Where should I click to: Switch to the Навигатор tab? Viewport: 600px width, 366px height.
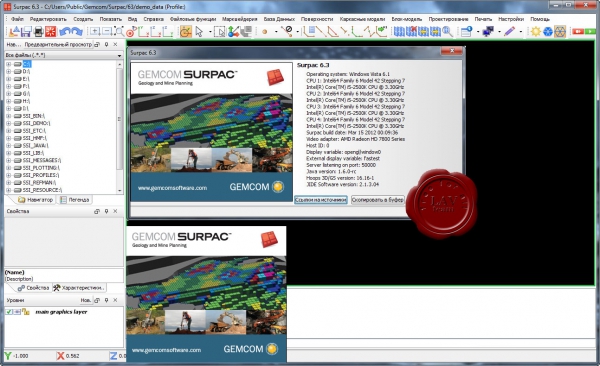point(36,200)
